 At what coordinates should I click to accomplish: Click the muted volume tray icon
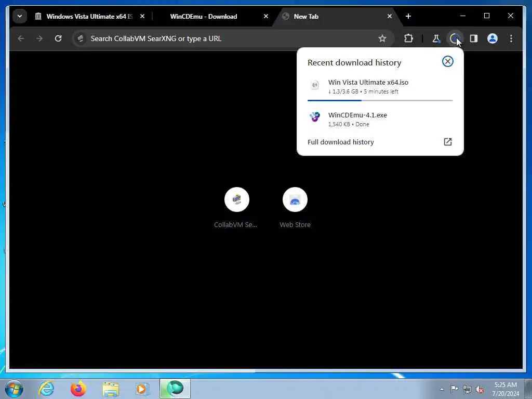[x=480, y=389]
